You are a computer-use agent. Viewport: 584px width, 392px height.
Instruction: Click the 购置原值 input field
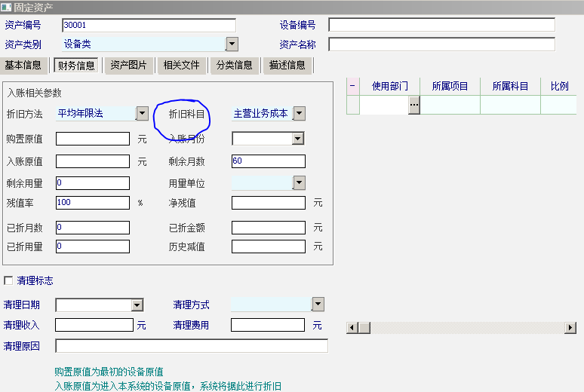point(93,139)
